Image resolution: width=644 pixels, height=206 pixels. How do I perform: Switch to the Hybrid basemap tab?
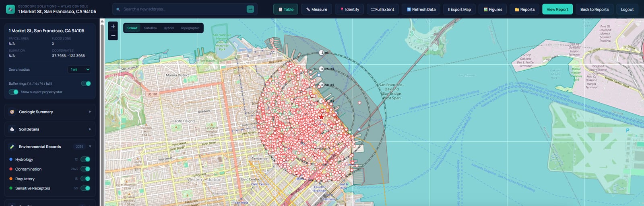[x=169, y=28]
